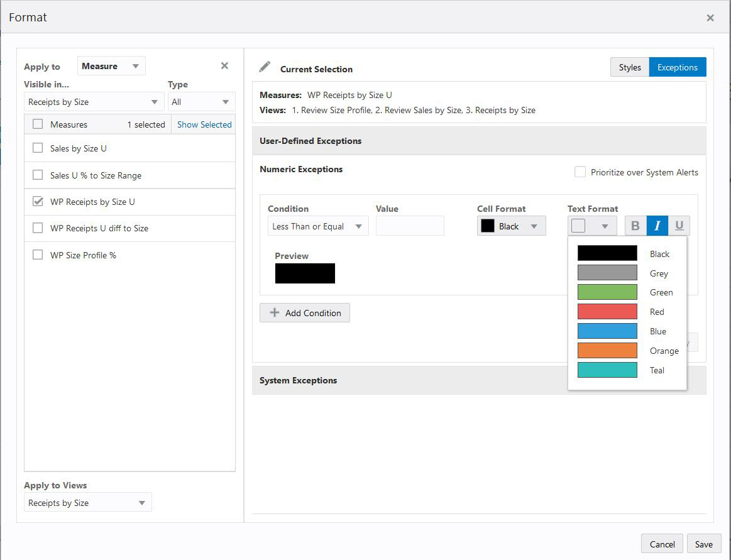Click the black Preview box
This screenshot has height=560, width=731.
click(305, 273)
